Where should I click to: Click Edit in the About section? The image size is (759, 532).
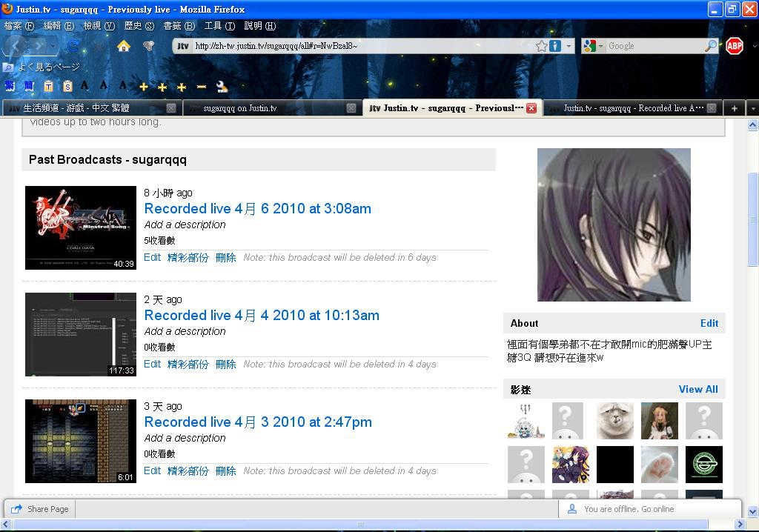(x=709, y=323)
